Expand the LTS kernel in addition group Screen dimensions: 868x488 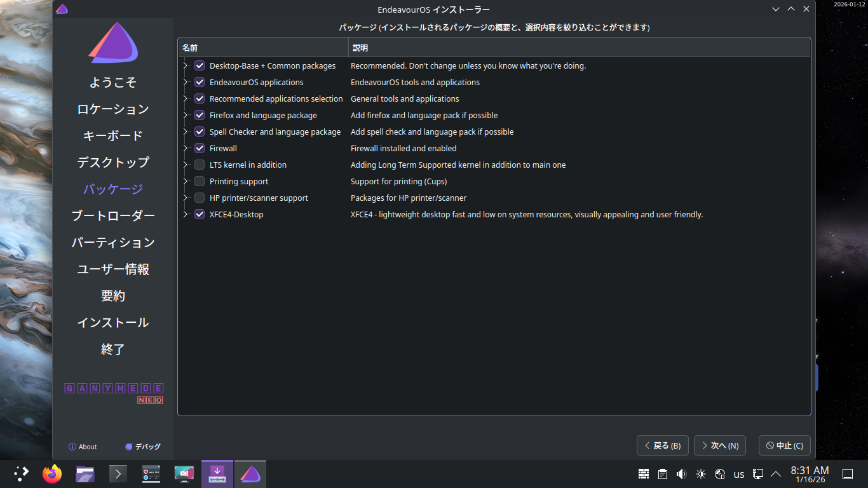pos(186,165)
